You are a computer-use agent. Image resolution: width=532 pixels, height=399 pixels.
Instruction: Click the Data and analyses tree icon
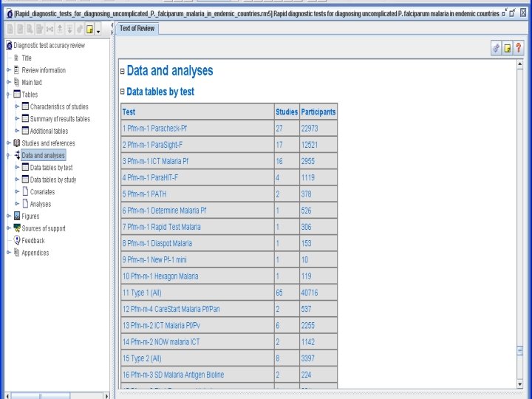[x=17, y=155]
